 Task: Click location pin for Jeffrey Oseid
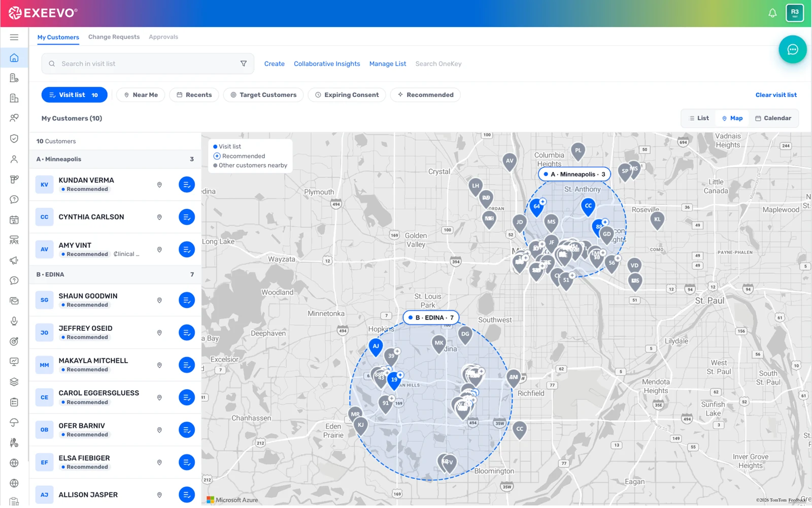click(159, 333)
